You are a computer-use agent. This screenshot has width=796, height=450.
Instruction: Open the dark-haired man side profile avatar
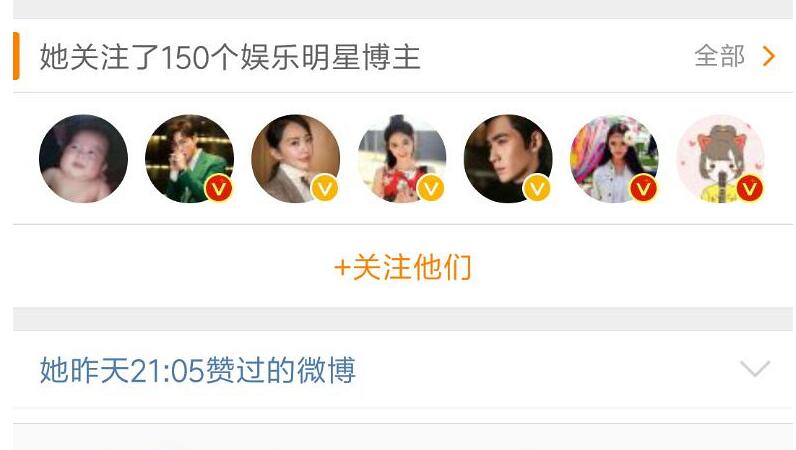click(x=508, y=158)
